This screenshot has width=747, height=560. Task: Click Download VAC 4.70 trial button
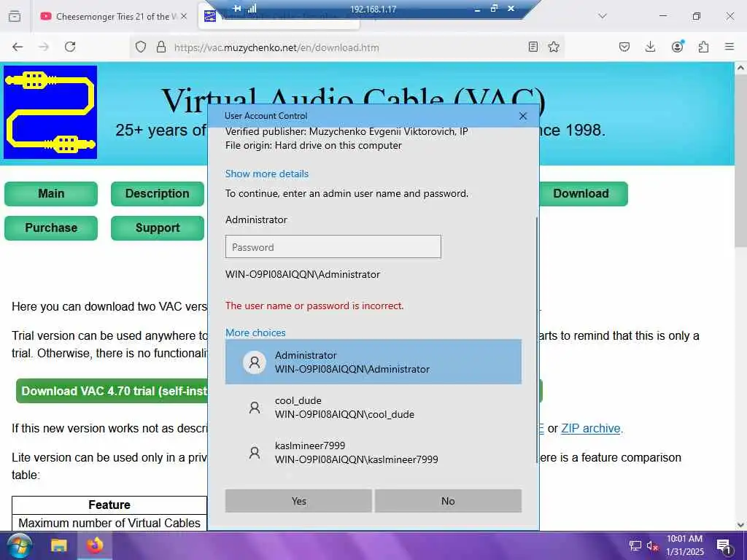[x=112, y=392]
